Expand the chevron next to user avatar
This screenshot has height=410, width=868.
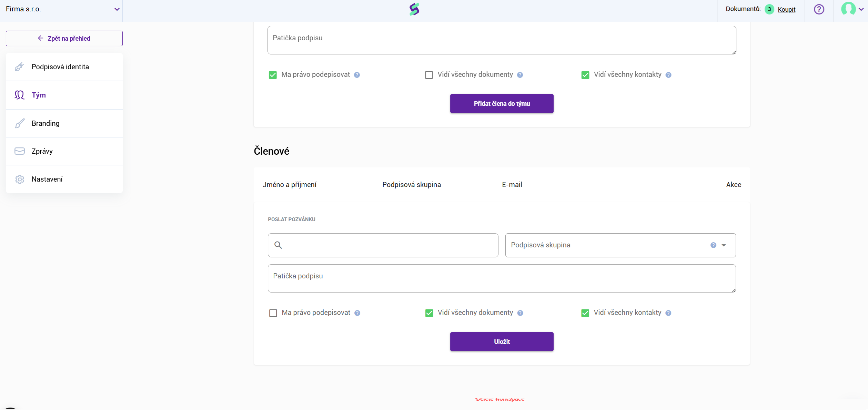click(861, 9)
